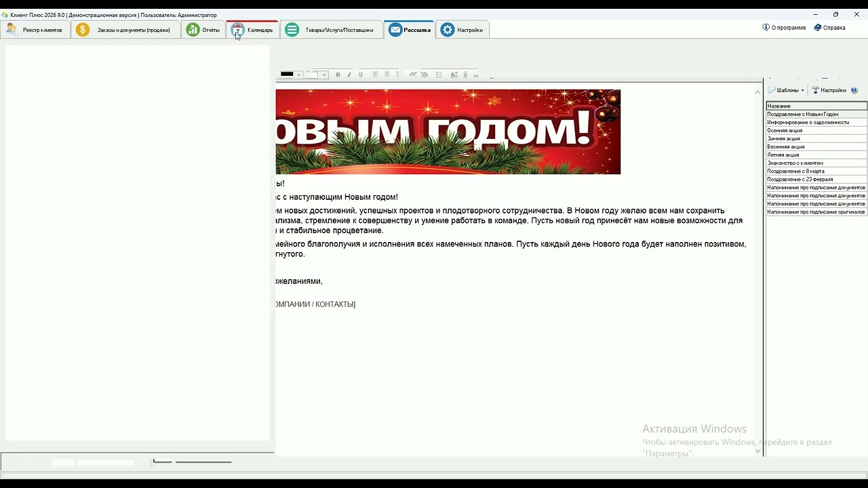Click the О программе info button

tap(784, 28)
